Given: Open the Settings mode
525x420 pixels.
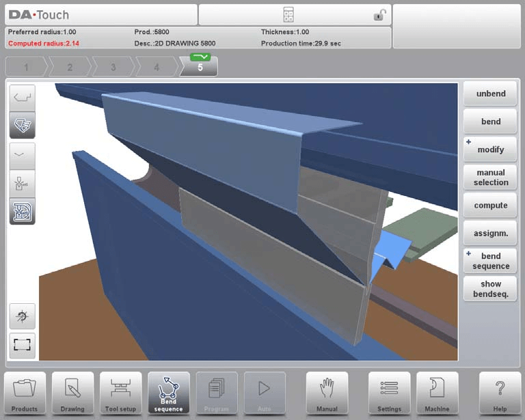Looking at the screenshot, I should [x=390, y=393].
